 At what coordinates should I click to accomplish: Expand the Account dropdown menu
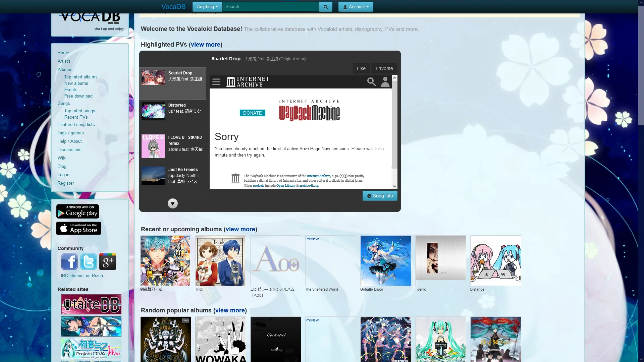click(x=356, y=7)
